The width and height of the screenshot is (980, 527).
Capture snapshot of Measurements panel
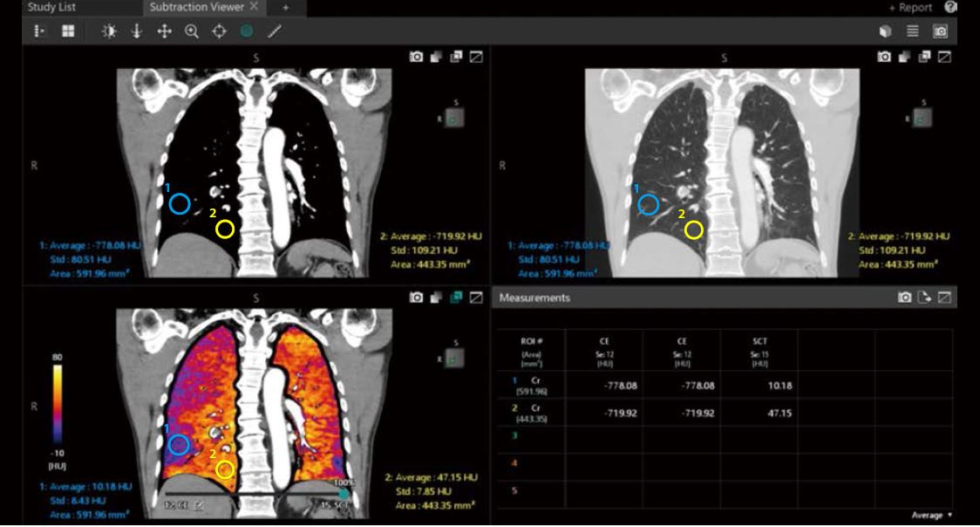pos(905,298)
